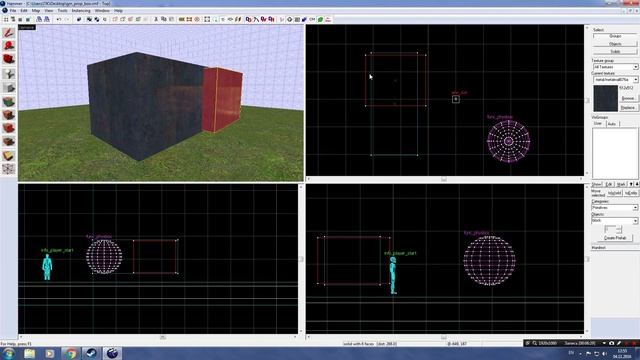
Task: Click the Groups select button
Action: (615, 36)
